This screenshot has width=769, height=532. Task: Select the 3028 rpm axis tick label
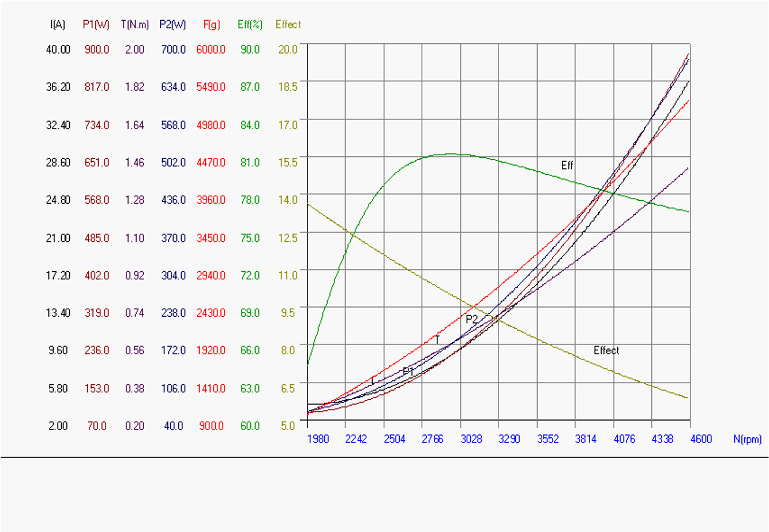click(x=471, y=439)
